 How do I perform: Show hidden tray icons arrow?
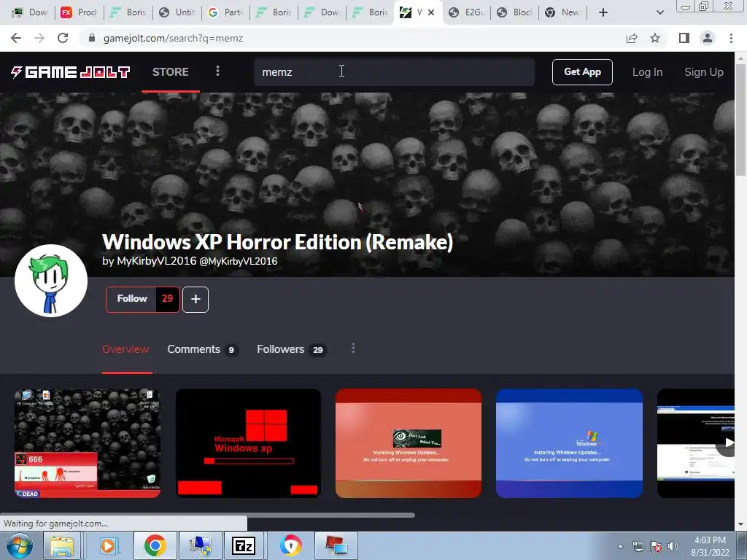tap(620, 546)
